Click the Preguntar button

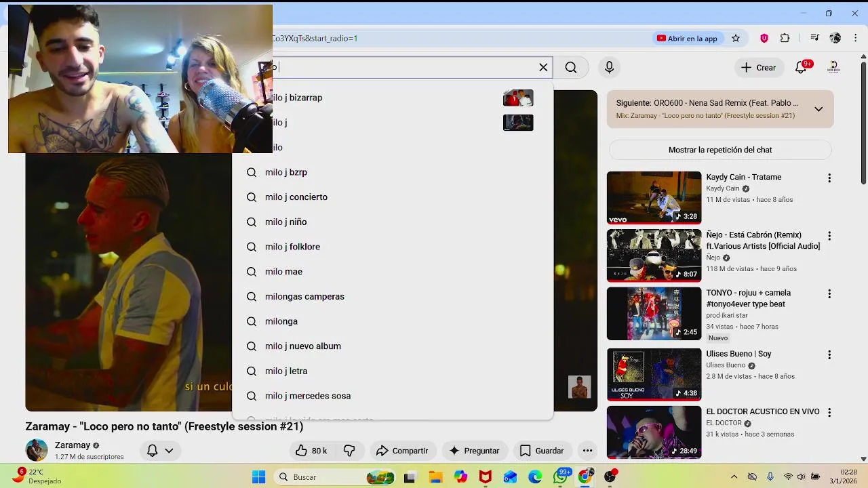pyautogui.click(x=474, y=451)
